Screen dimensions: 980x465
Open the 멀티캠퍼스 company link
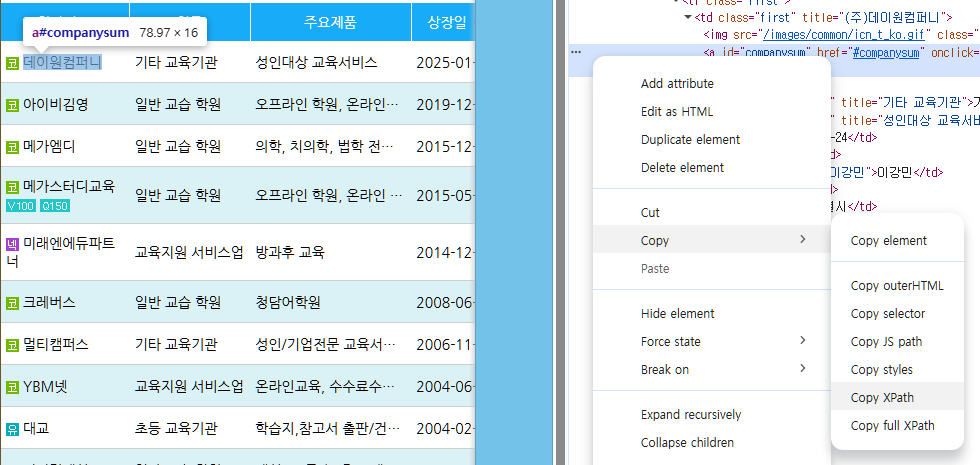click(56, 345)
